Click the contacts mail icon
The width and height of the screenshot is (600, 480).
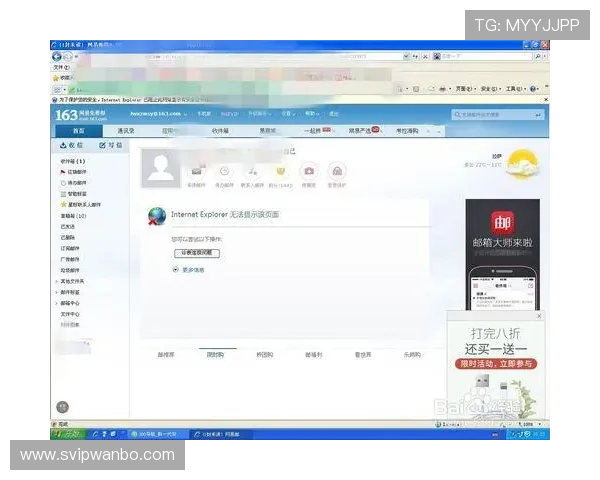pos(252,171)
